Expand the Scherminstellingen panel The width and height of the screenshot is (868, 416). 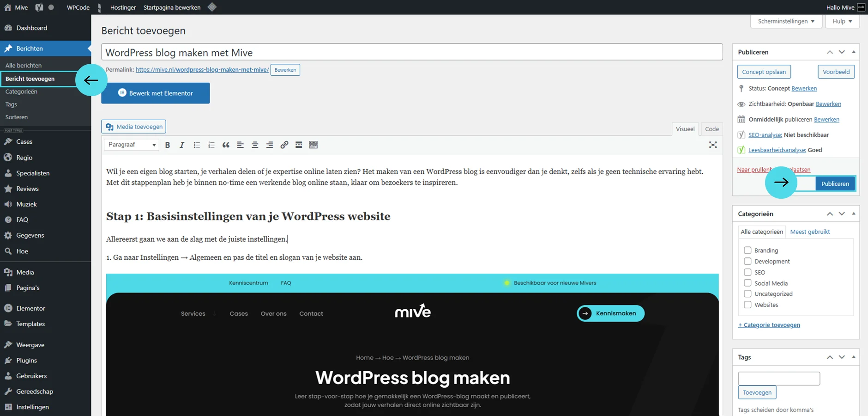[787, 21]
